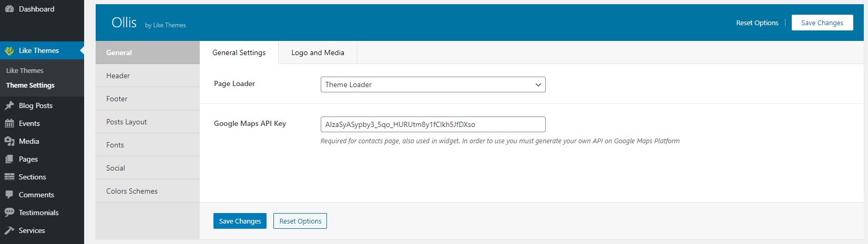This screenshot has width=868, height=244.
Task: Open Theme Settings submenu link
Action: (x=30, y=85)
